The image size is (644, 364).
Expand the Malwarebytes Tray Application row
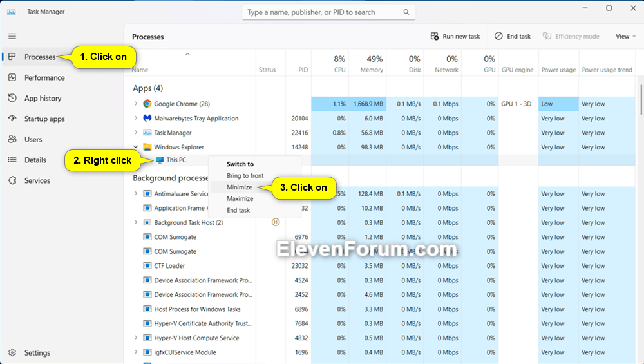pos(135,118)
